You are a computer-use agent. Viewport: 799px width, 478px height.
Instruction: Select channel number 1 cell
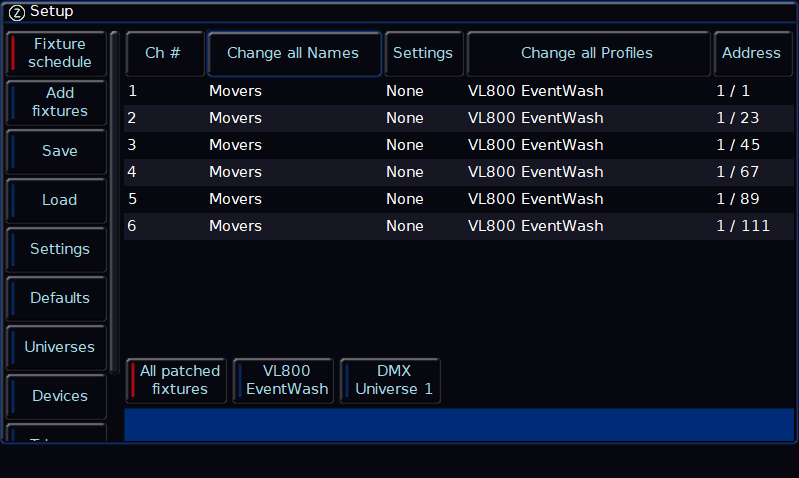132,91
